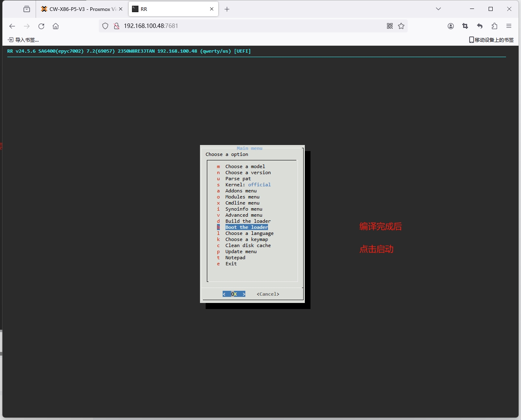Screen dimensions: 521x420
Task: Open the account profile icon
Action: coord(451,26)
